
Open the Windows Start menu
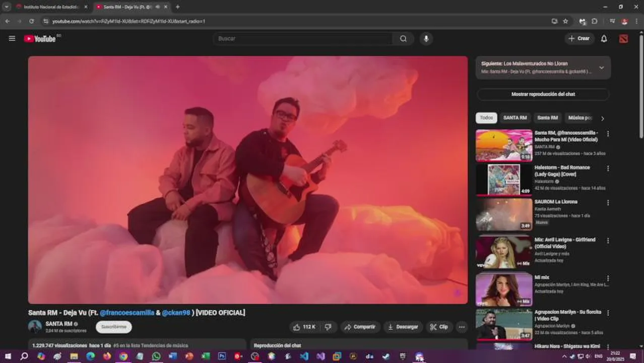point(8,356)
